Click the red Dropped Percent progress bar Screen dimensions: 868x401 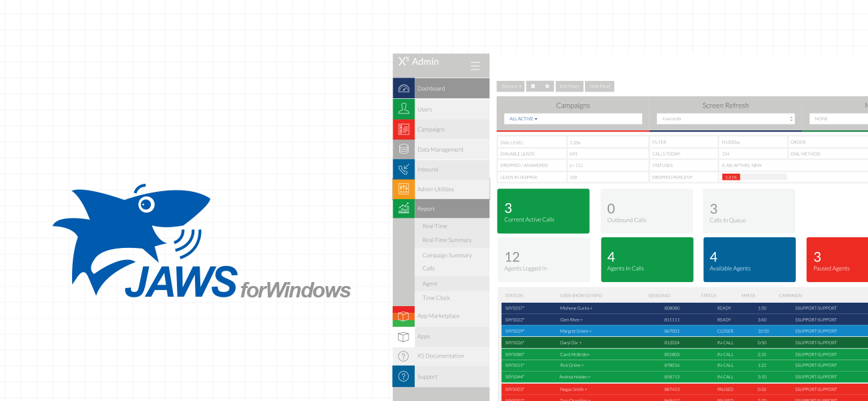click(x=732, y=177)
